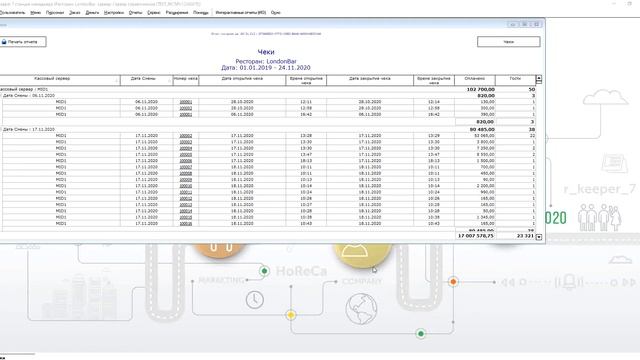Select the 'Кассовый сервер : MID1' group row

pos(268,89)
